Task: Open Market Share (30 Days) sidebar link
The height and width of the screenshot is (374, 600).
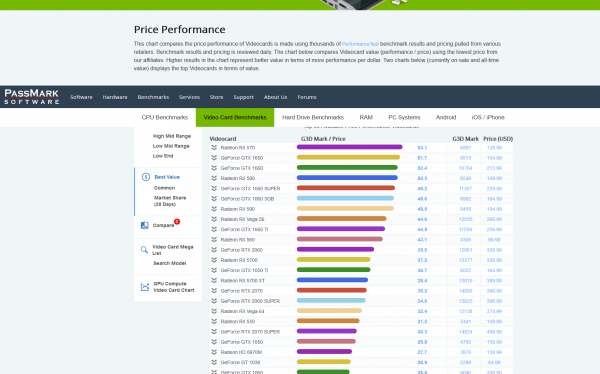Action: point(170,201)
